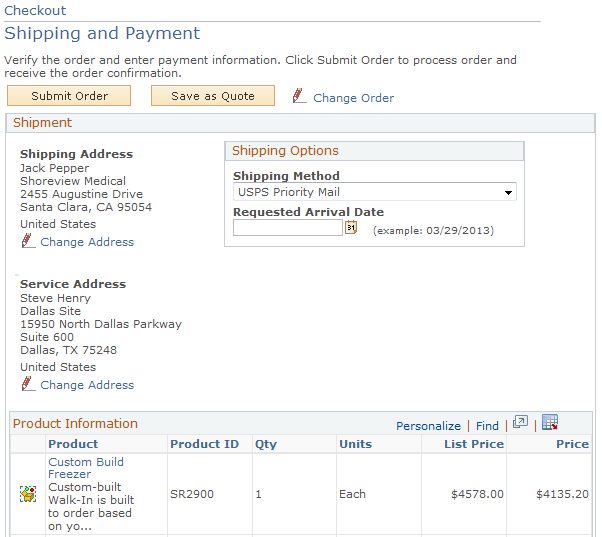Sort by the List Price column header
This screenshot has width=602, height=537.
point(474,444)
